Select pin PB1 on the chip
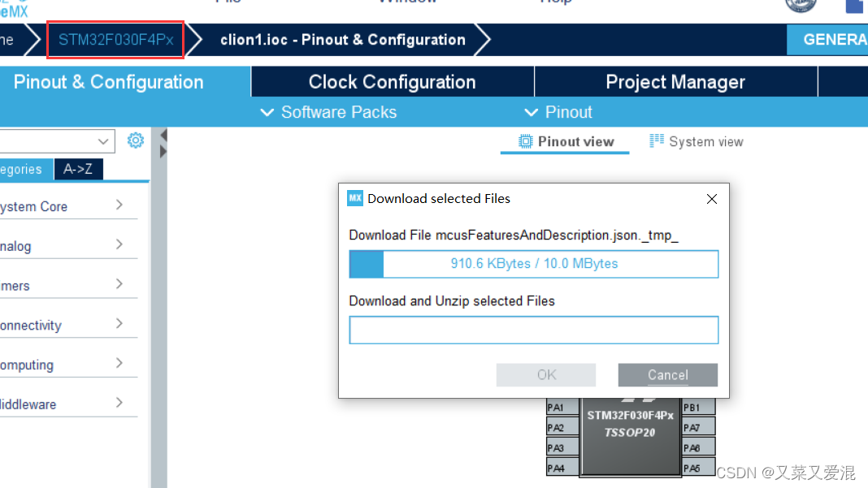The image size is (868, 488). pyautogui.click(x=699, y=408)
